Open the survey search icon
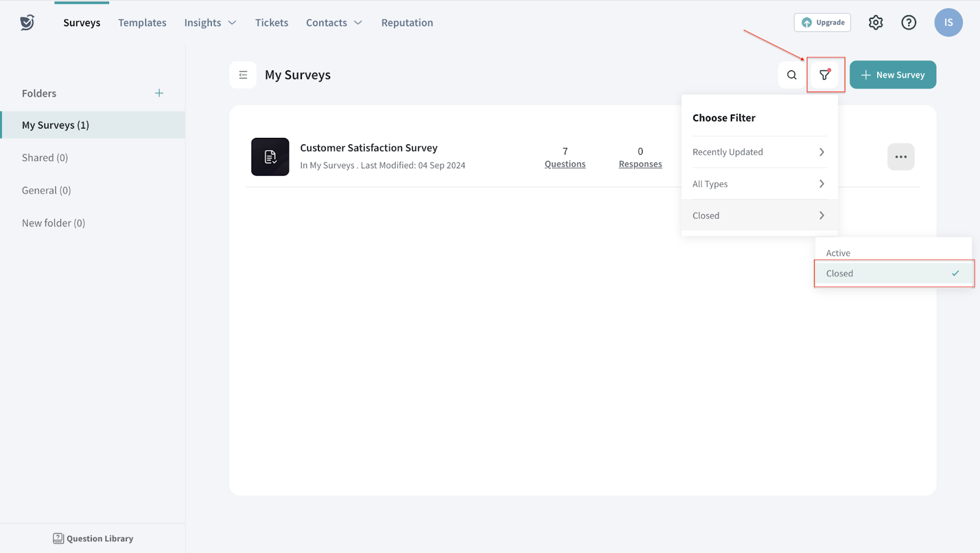This screenshot has height=553, width=980. (x=791, y=75)
